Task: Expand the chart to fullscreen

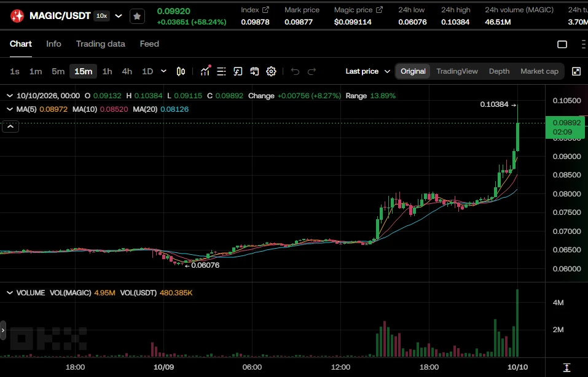Action: click(x=576, y=71)
